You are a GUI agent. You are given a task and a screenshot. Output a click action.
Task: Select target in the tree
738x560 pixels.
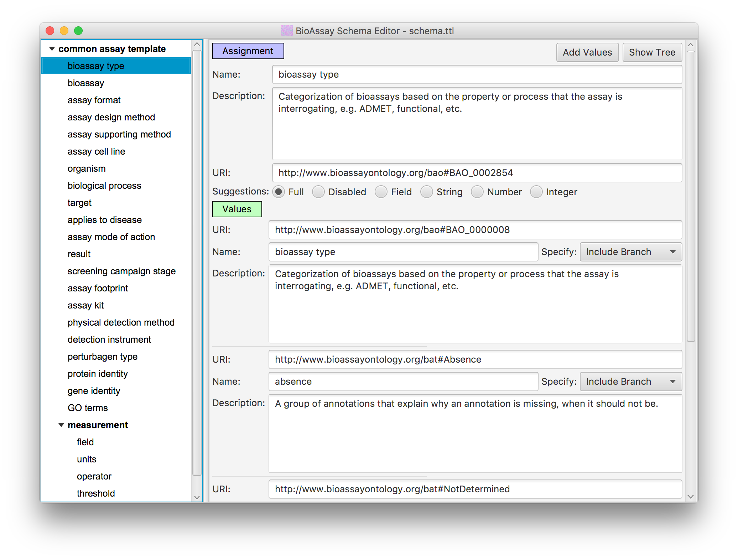[116, 203]
